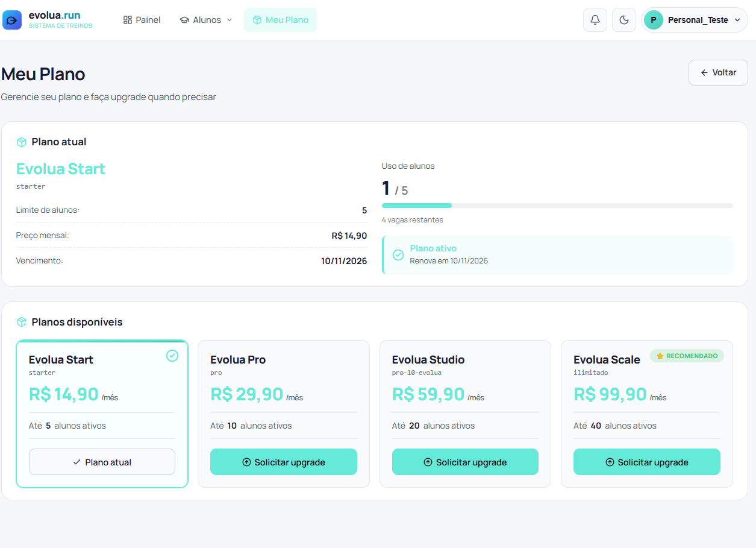Expand the Alunos menu
The height and width of the screenshot is (548, 756).
(x=206, y=20)
